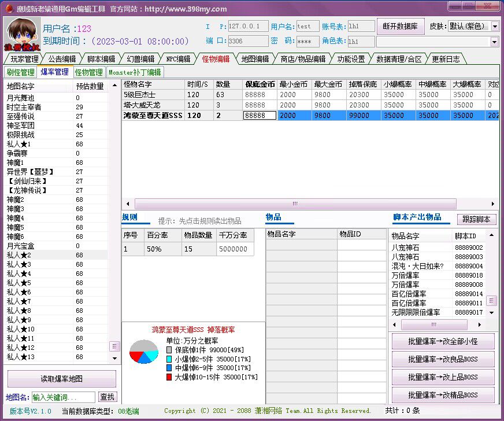
Task: Click the 地图名 keyword search field
Action: pyautogui.click(x=63, y=397)
